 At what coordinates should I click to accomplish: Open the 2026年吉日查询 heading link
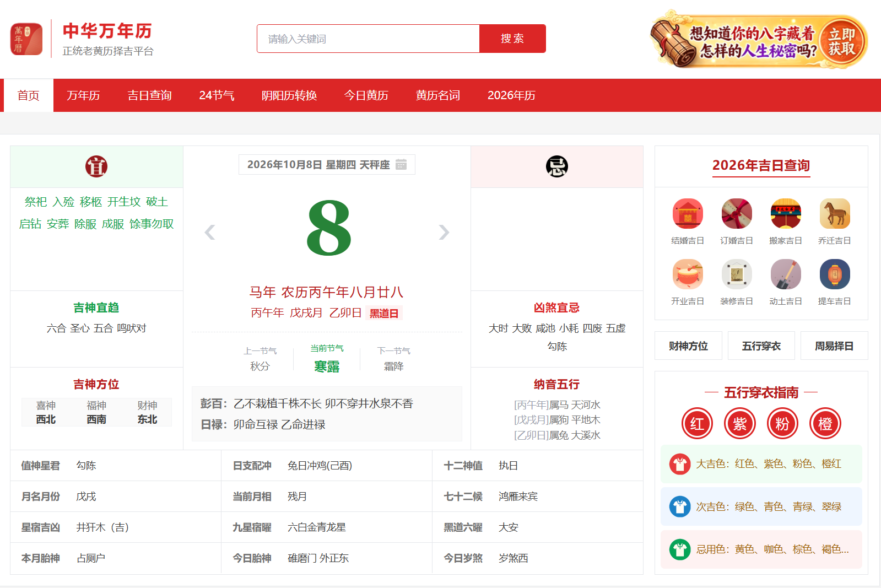point(761,165)
